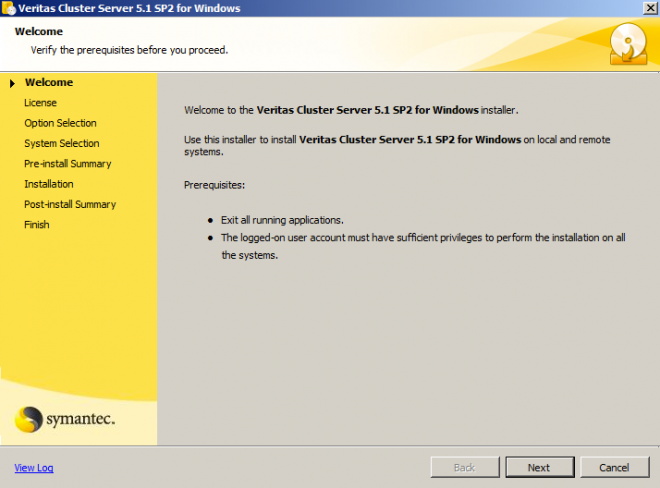The width and height of the screenshot is (660, 488).
Task: Select the Installation step
Action: point(49,184)
